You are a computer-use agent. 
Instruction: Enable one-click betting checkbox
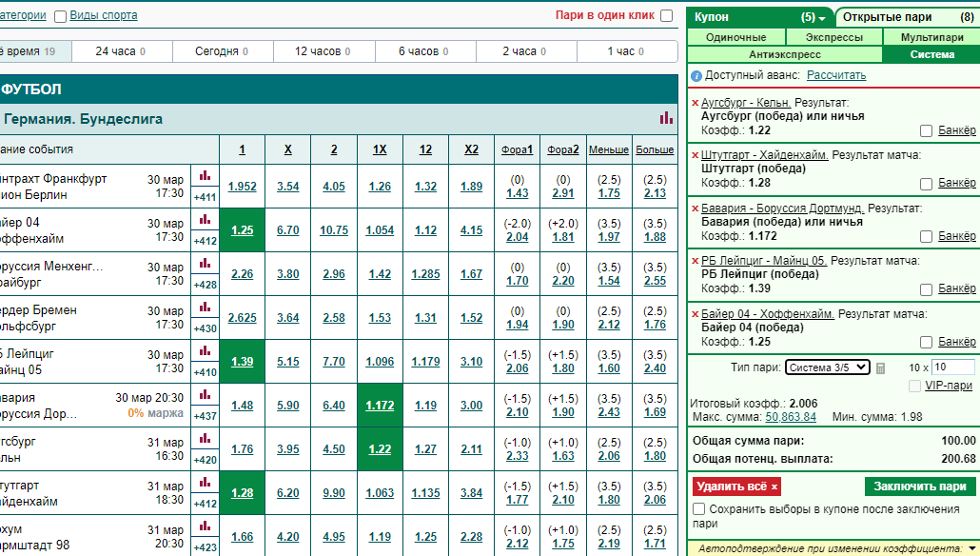[667, 15]
